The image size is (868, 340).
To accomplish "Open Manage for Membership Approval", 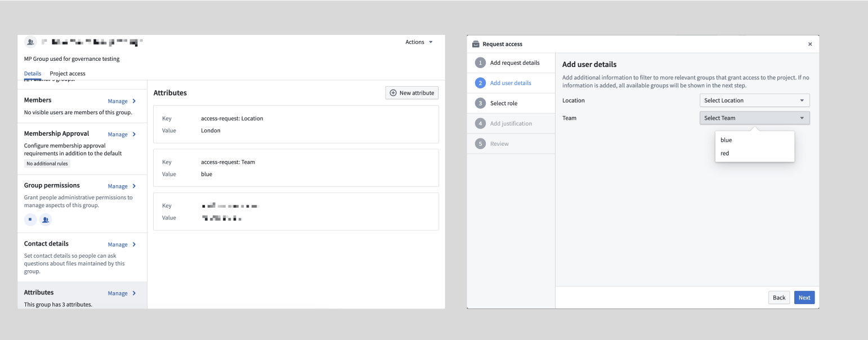I will coord(122,135).
